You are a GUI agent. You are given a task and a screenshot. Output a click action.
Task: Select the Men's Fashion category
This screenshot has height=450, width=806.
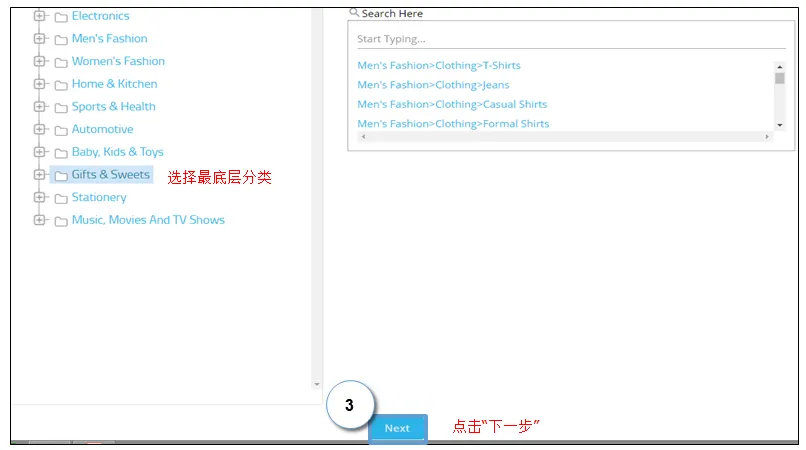point(109,39)
